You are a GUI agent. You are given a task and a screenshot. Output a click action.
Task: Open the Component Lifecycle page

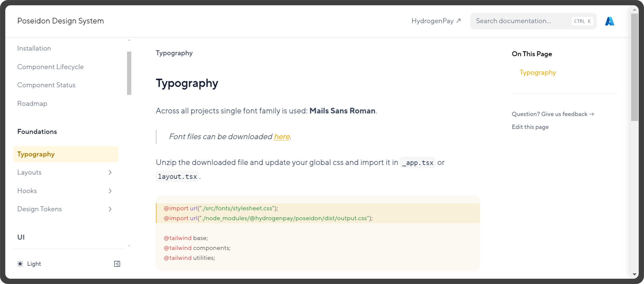50,67
